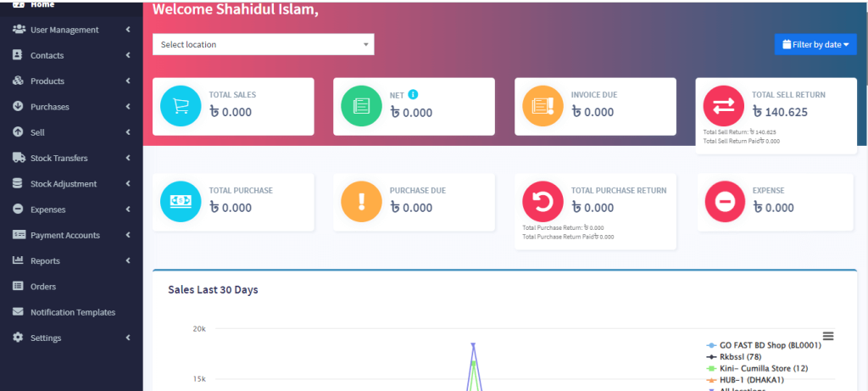Open the chart hamburger menu icon
This screenshot has height=391, width=868.
click(x=828, y=336)
